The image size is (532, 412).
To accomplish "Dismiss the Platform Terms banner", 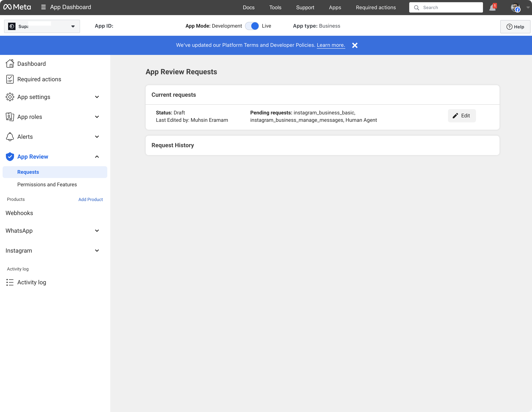I will [x=355, y=45].
